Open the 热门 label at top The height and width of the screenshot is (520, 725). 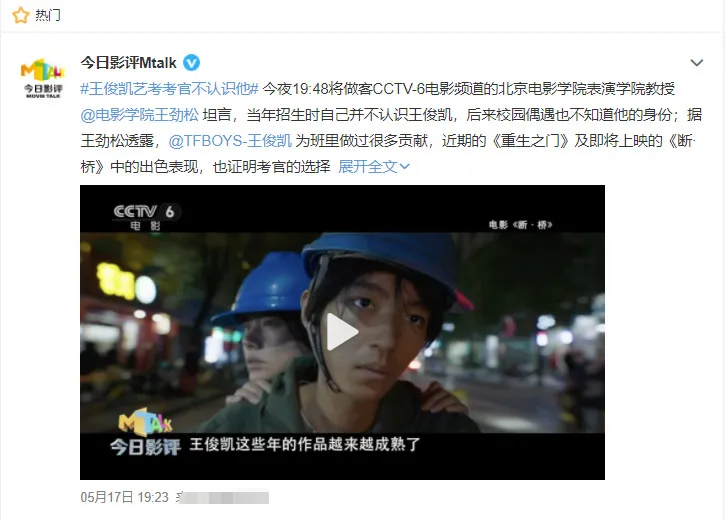48,15
